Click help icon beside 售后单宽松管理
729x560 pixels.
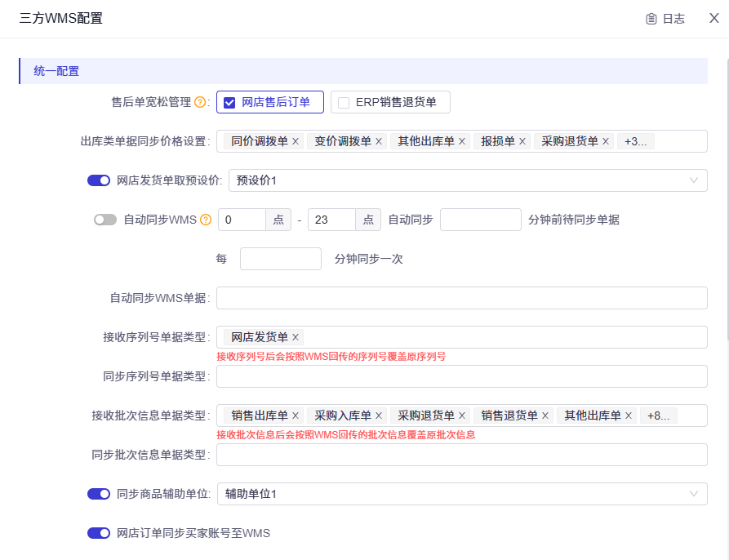(x=200, y=102)
